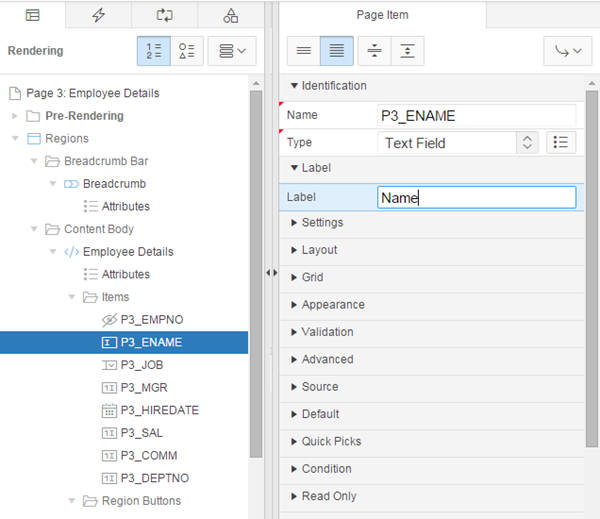Click the P3_JOB select list icon
The height and width of the screenshot is (519, 600).
click(109, 365)
